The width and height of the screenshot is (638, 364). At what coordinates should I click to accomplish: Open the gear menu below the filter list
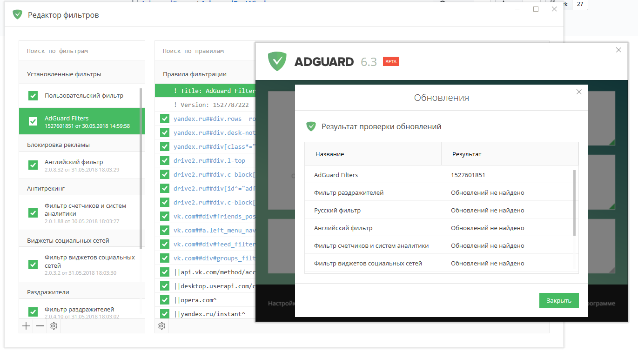54,326
